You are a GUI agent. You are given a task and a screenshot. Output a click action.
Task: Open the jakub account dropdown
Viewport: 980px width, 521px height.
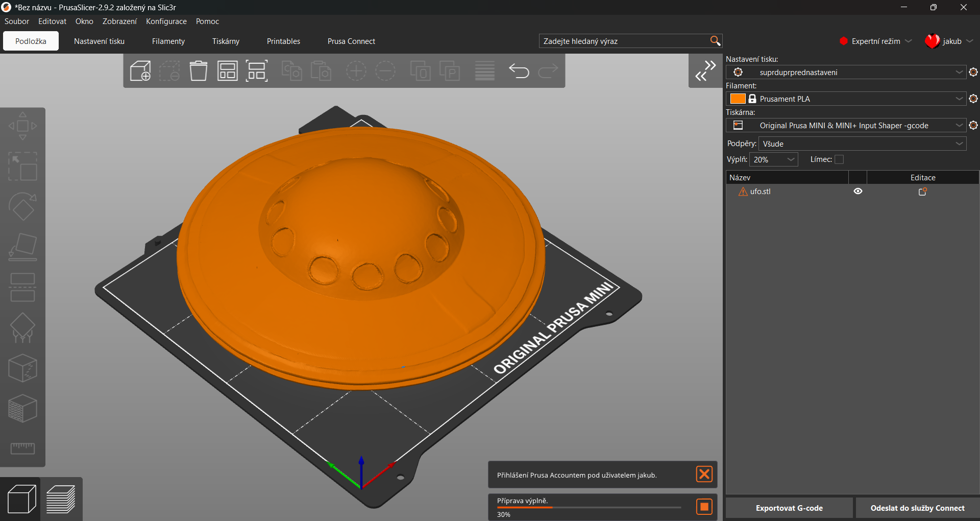point(949,41)
